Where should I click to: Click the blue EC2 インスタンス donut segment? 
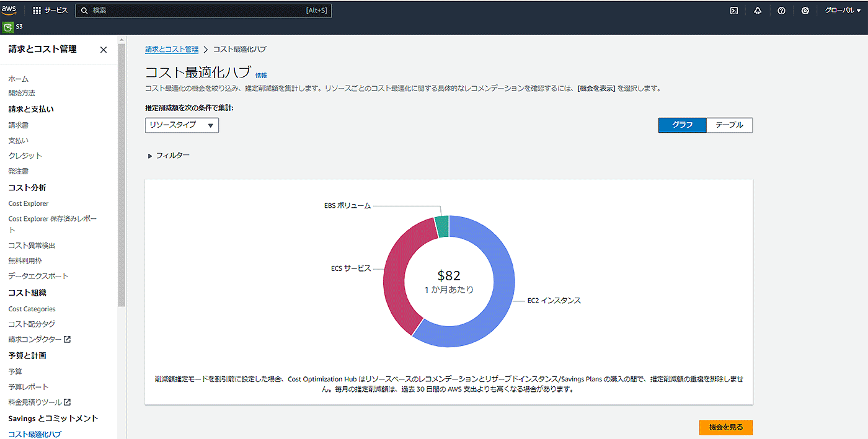coord(502,291)
